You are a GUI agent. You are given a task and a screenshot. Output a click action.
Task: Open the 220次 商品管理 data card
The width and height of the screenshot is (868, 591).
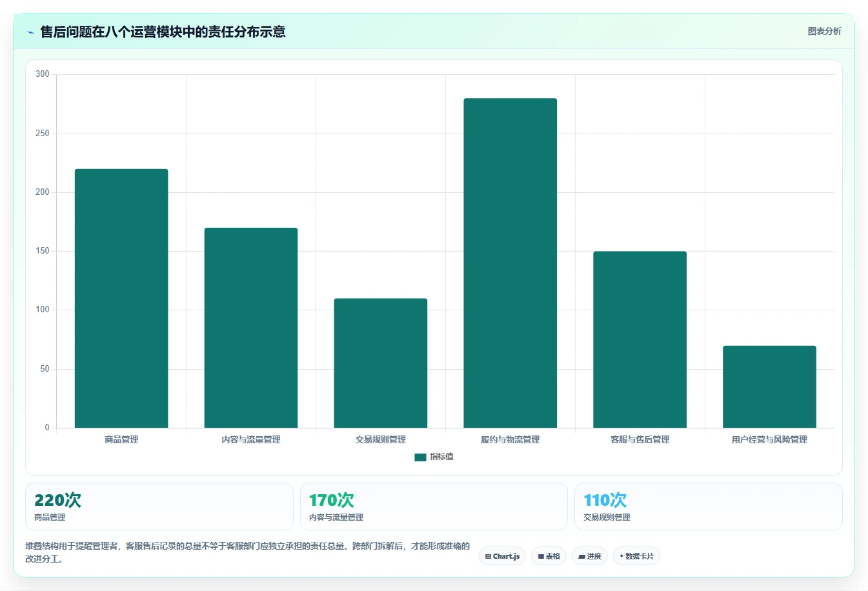point(159,506)
